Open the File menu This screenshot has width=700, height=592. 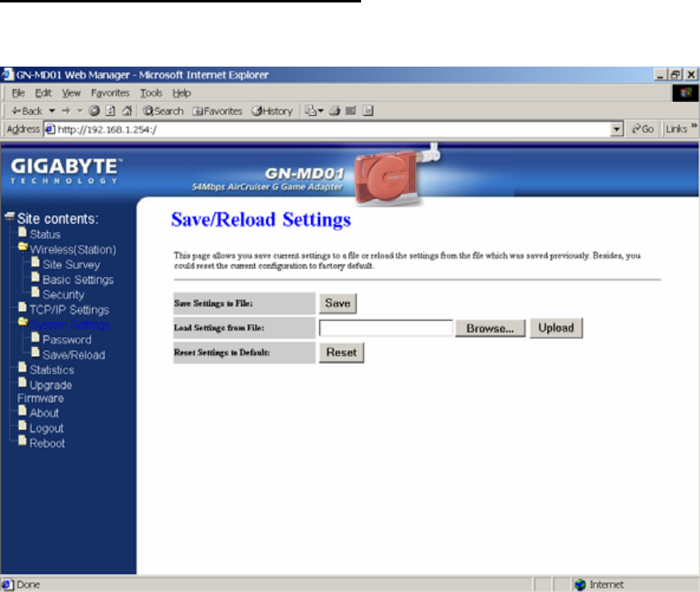[x=18, y=93]
